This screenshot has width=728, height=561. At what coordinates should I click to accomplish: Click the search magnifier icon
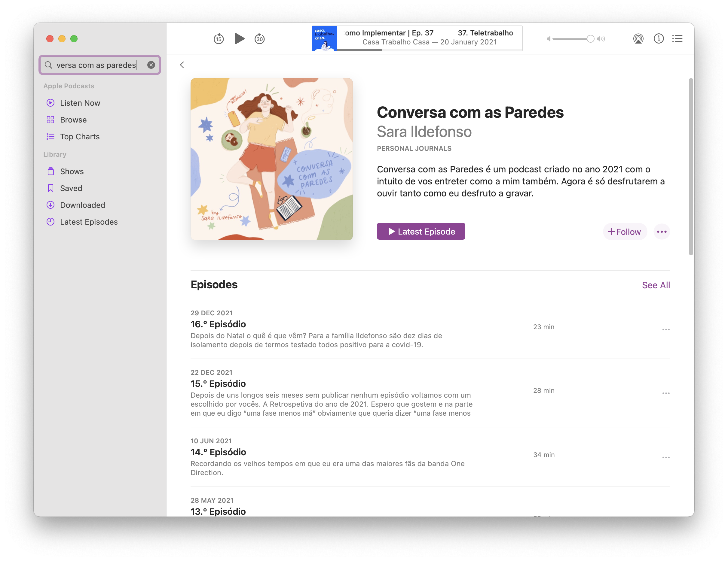[49, 65]
